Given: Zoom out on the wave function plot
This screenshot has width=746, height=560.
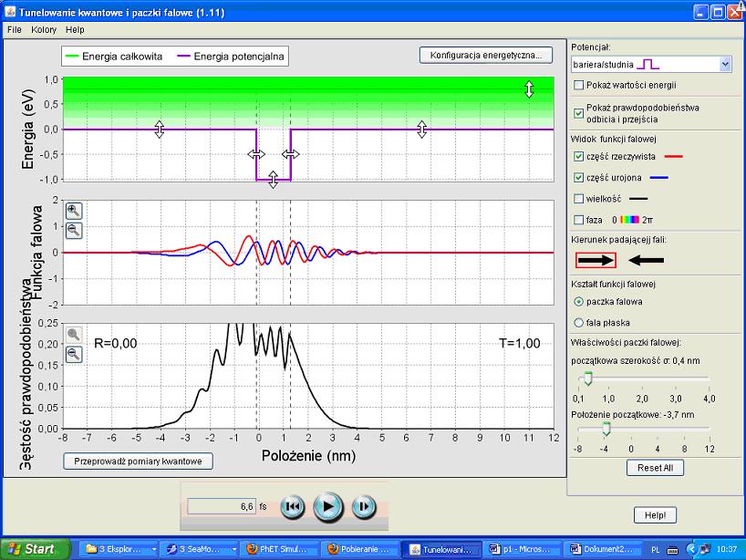Looking at the screenshot, I should (x=74, y=231).
